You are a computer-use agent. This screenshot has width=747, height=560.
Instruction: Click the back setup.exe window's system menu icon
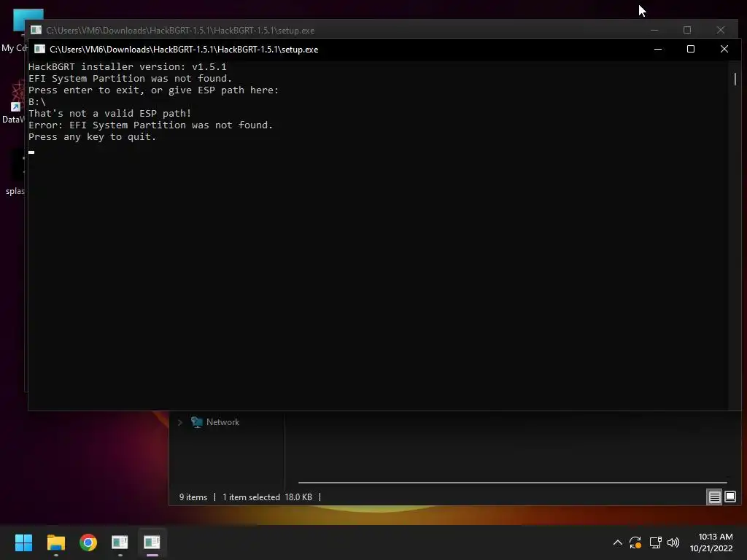[36, 30]
